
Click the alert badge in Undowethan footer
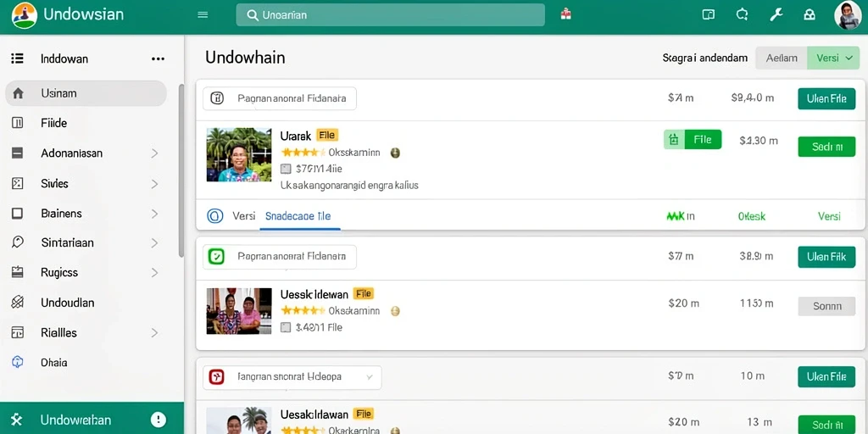point(159,419)
